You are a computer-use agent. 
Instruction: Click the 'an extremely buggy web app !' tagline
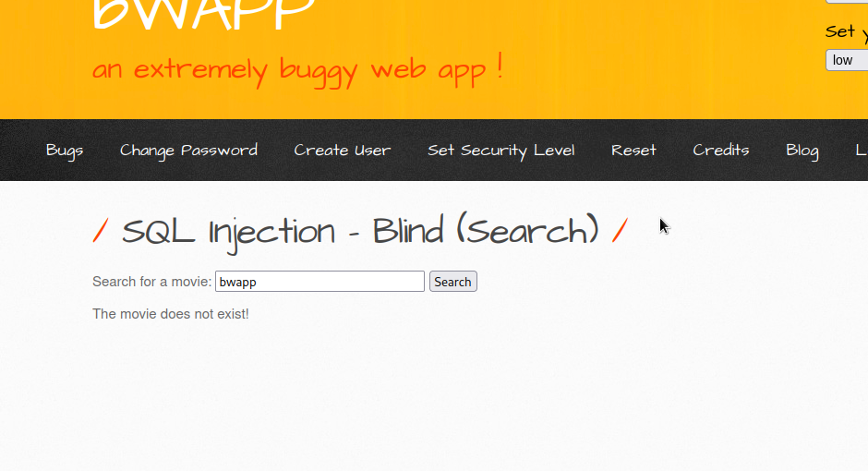point(297,70)
